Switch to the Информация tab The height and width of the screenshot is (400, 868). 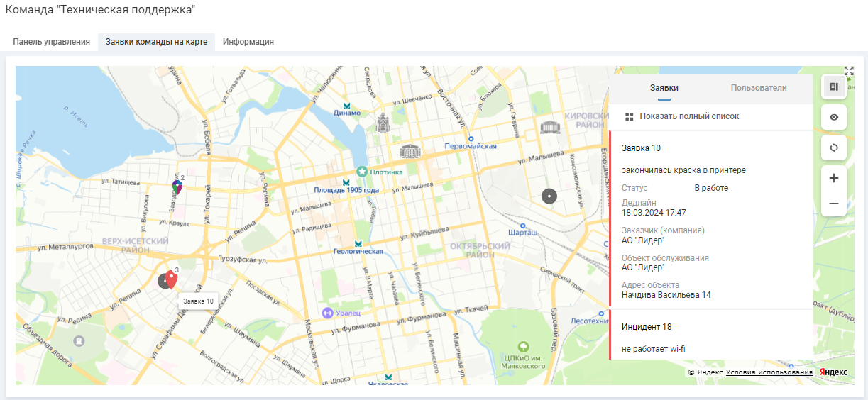(x=248, y=42)
